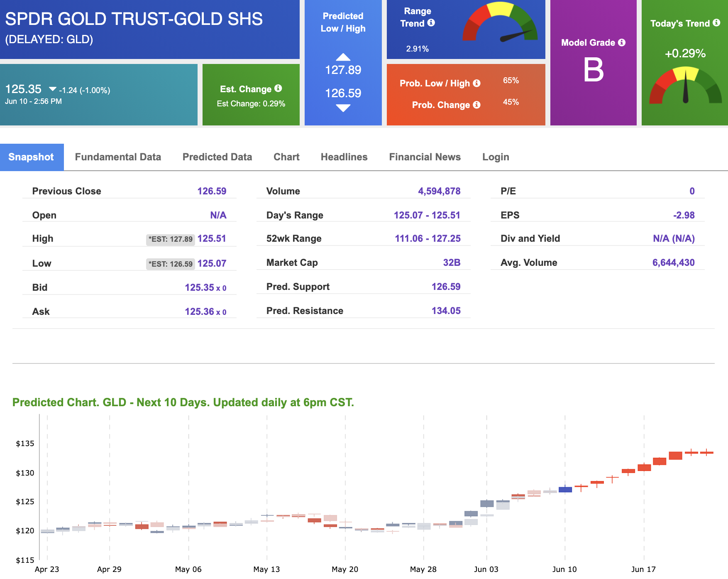Click the Div and Yield value N/A (N/A)
728x579 pixels.
point(674,238)
